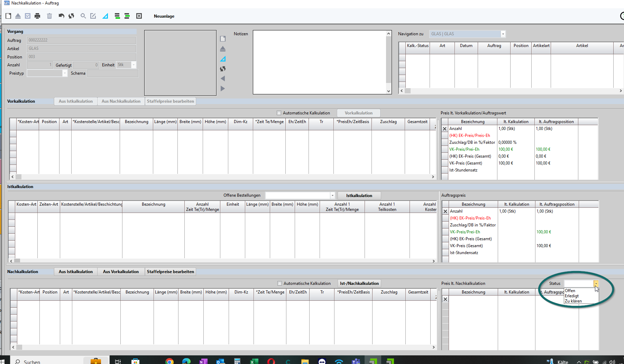Click Aus Vorkalkulation in Nachkalkulation section
The image size is (624, 364).
121,272
